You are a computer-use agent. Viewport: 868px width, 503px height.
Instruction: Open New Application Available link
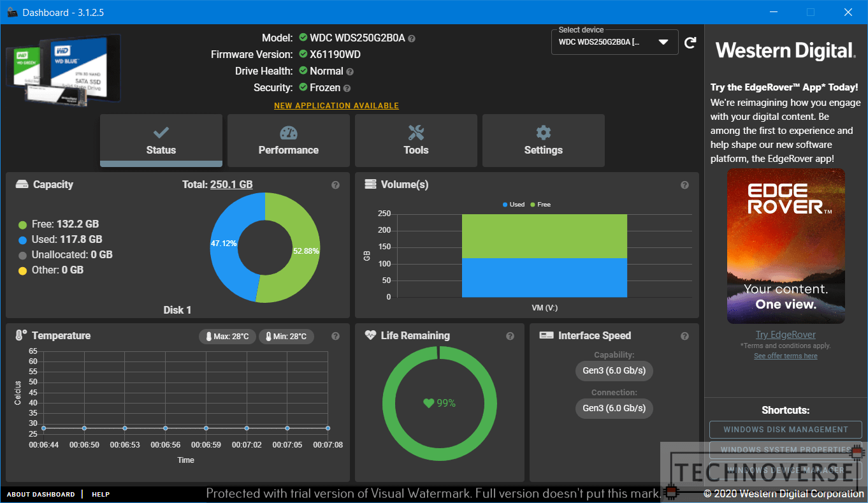(x=336, y=106)
